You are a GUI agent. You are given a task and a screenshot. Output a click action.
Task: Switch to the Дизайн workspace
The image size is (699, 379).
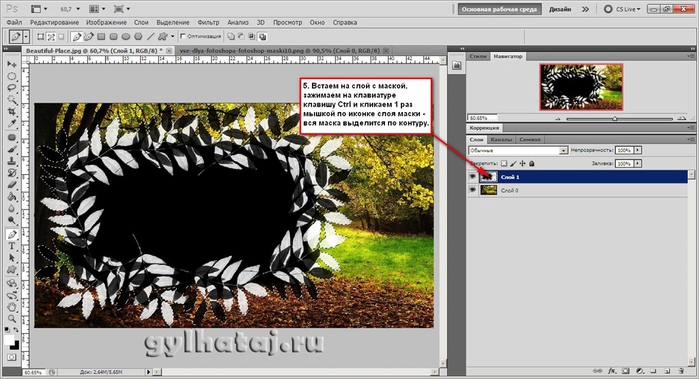[560, 9]
